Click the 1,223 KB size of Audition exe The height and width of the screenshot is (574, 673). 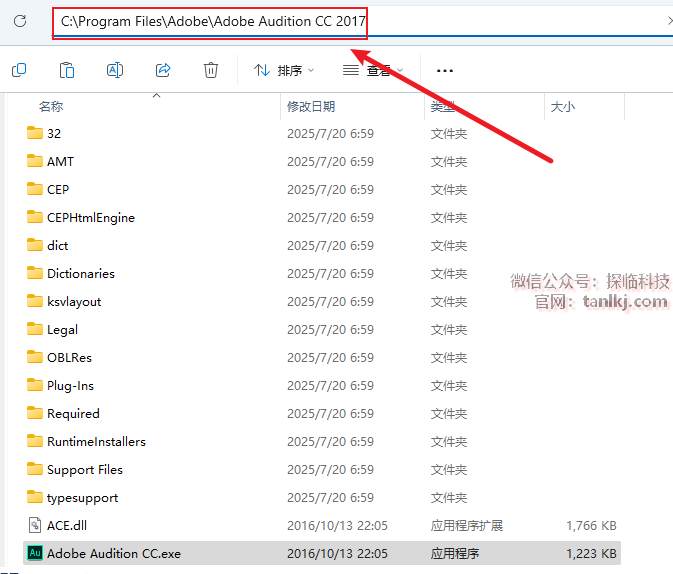pyautogui.click(x=591, y=553)
